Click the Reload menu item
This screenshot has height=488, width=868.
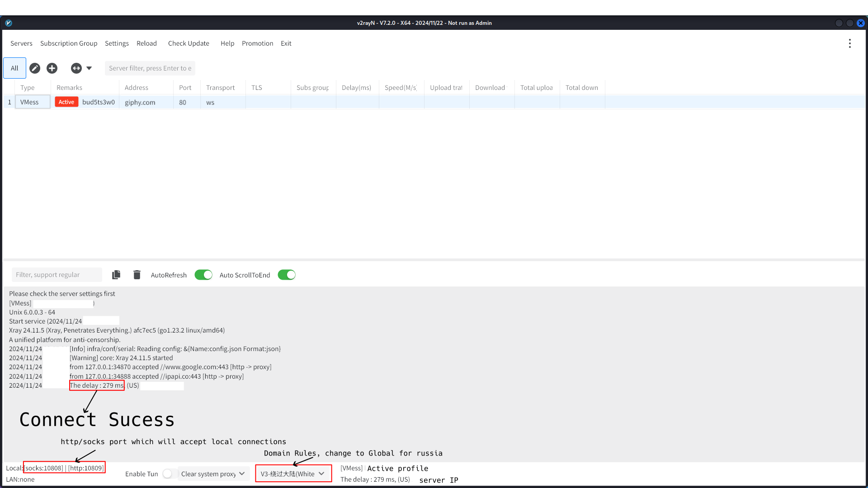pyautogui.click(x=146, y=43)
